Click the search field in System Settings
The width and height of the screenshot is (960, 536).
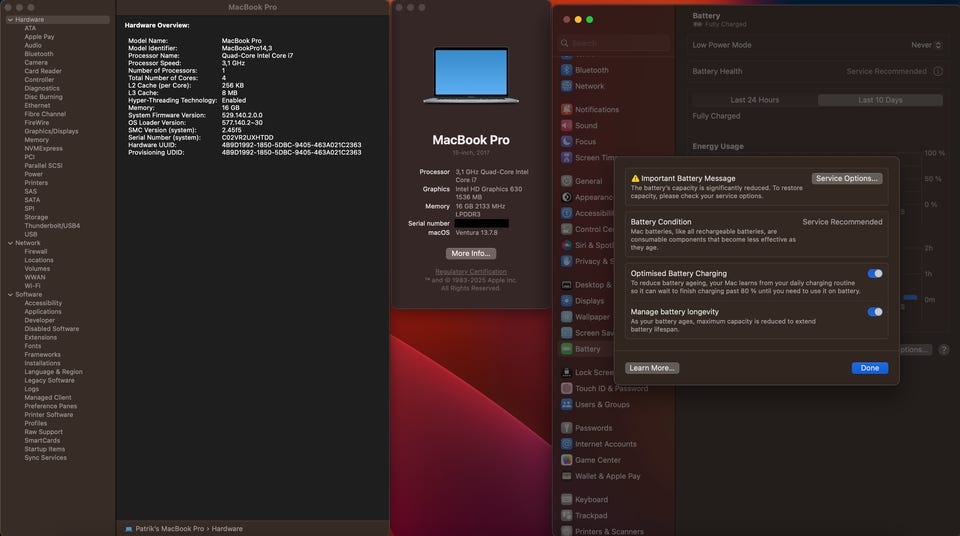615,43
